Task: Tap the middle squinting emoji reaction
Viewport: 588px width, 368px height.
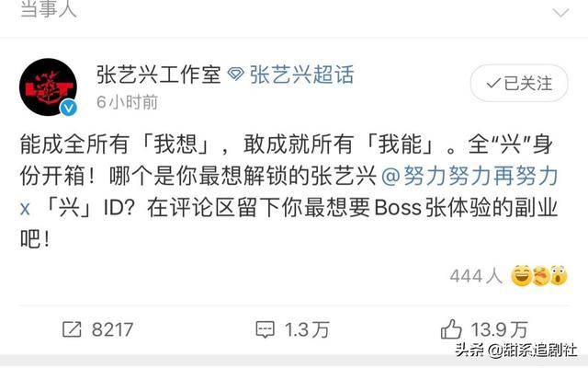Action: (x=541, y=276)
